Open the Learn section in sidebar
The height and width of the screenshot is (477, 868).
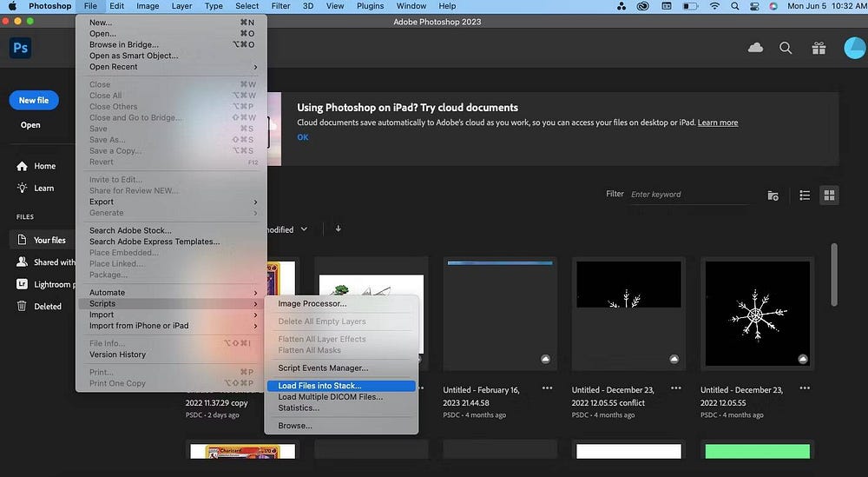(x=43, y=188)
